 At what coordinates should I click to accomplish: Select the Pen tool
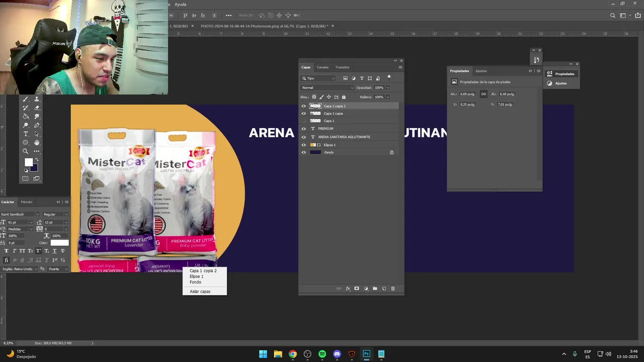(37, 125)
